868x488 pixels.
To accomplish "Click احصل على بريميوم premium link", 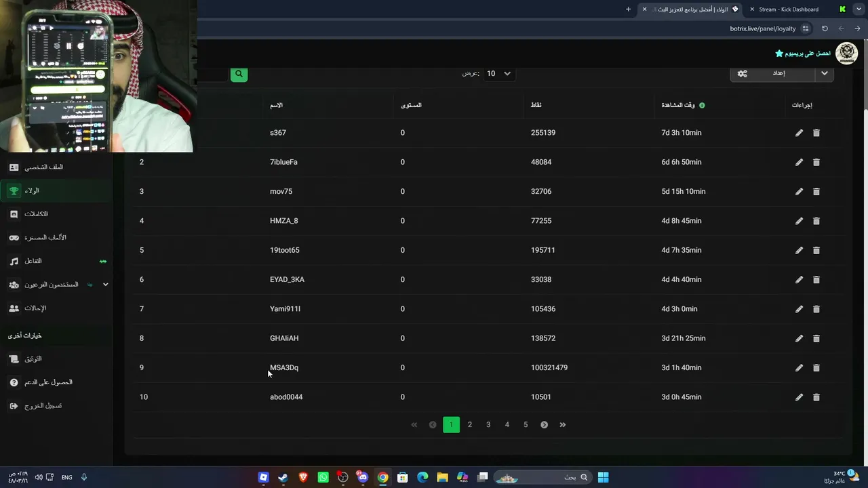I will click(803, 53).
